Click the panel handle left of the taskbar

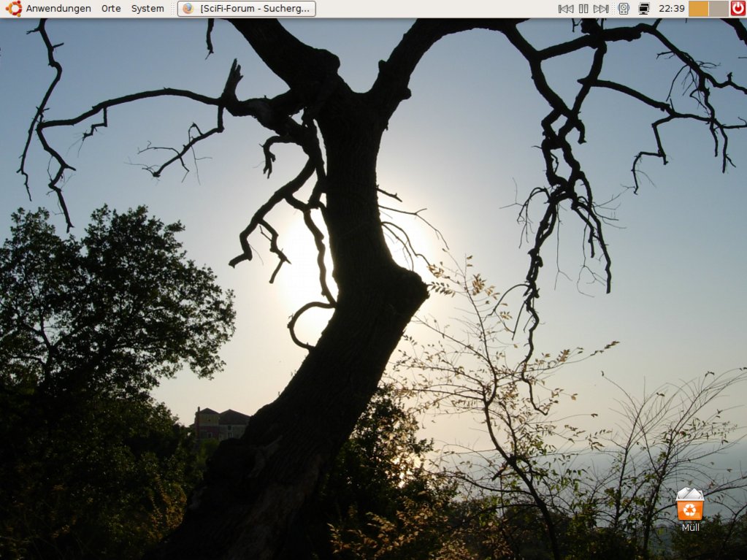click(174, 9)
